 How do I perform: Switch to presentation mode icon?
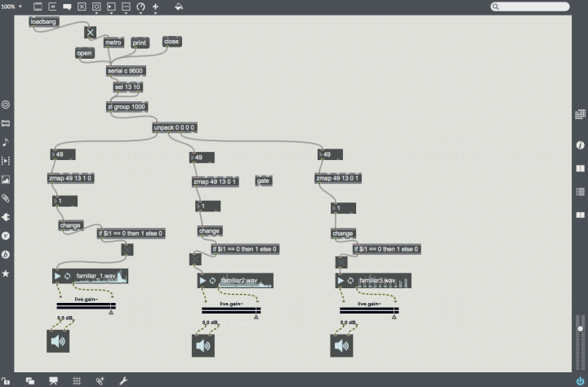click(53, 381)
